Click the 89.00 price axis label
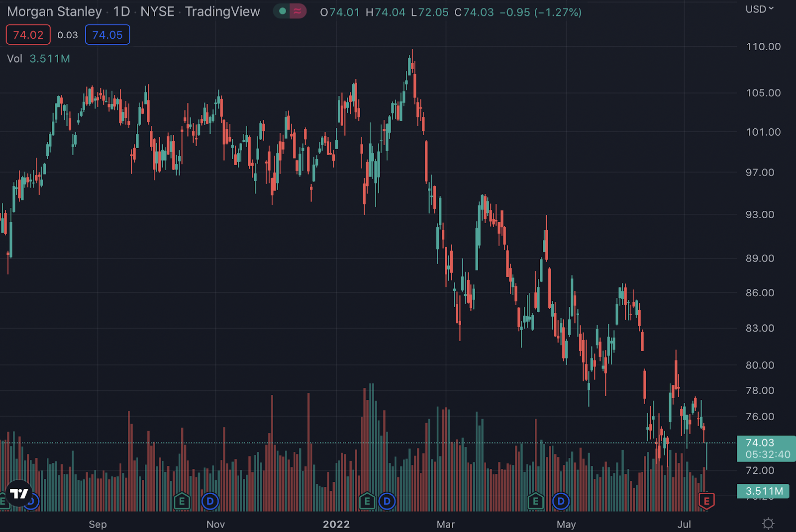Image resolution: width=796 pixels, height=532 pixels. click(x=760, y=259)
